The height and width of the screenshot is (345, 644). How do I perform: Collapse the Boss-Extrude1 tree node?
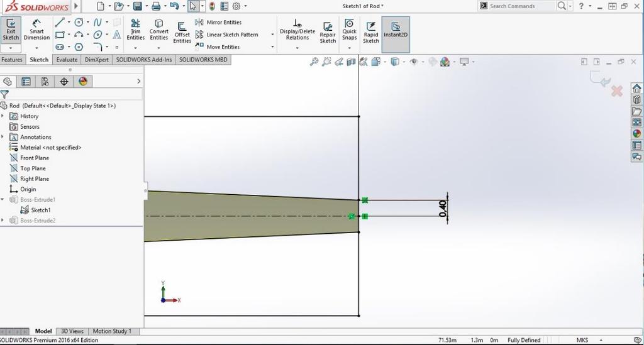click(3, 199)
